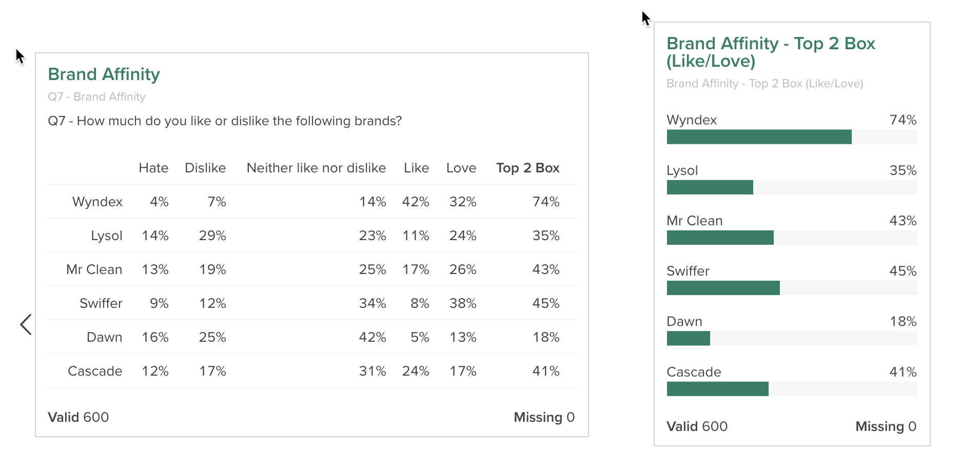Image resolution: width=980 pixels, height=470 pixels.
Task: Click Cascade's 24% Like cell
Action: (x=415, y=371)
